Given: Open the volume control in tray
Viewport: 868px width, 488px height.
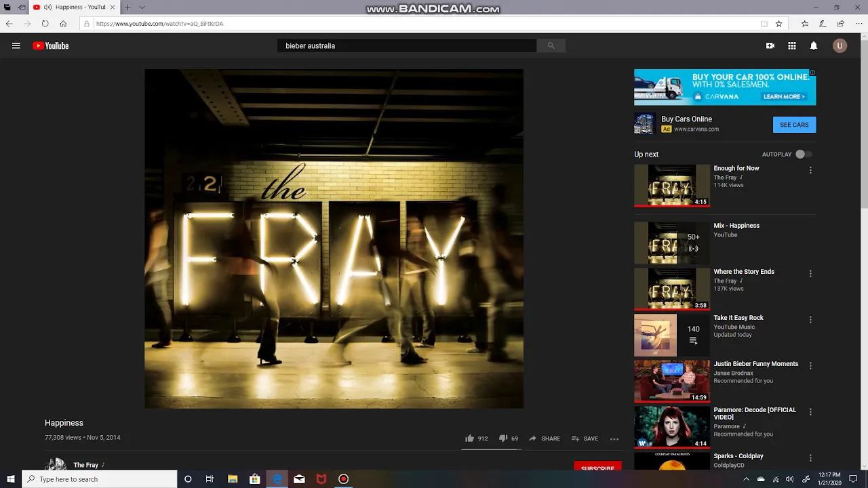Looking at the screenshot, I should coord(789,479).
